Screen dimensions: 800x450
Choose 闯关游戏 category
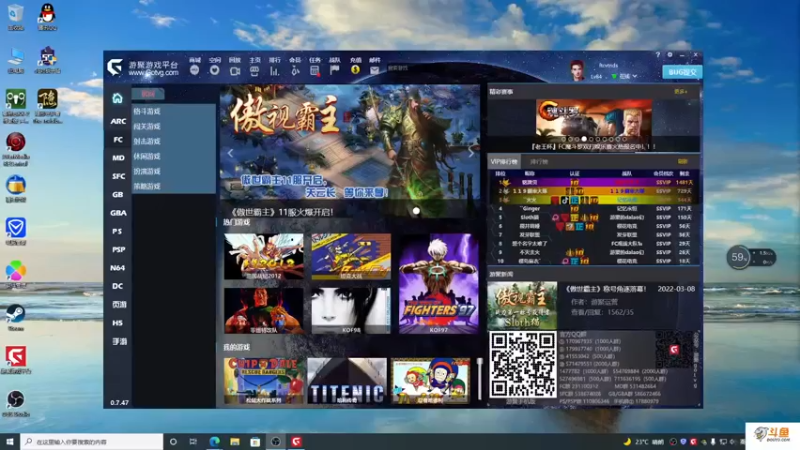(147, 126)
